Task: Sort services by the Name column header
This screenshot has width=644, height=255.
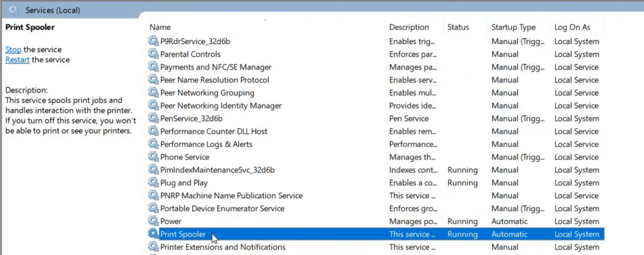Action: point(160,27)
